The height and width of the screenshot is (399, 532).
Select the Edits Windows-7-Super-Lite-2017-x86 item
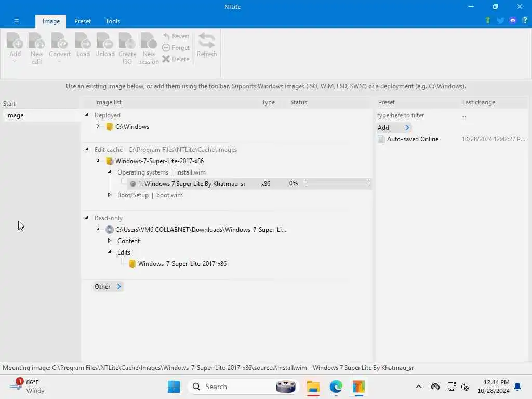pyautogui.click(x=182, y=264)
